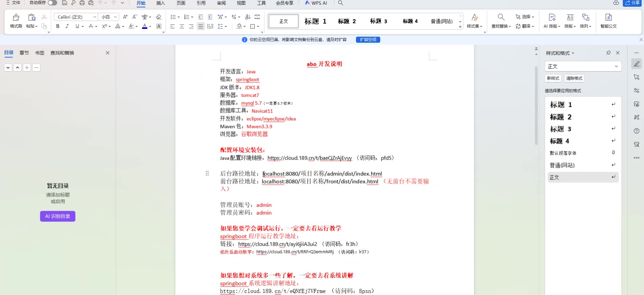Open the References (引用) ribbon tab
The height and width of the screenshot is (295, 644).
201,3
